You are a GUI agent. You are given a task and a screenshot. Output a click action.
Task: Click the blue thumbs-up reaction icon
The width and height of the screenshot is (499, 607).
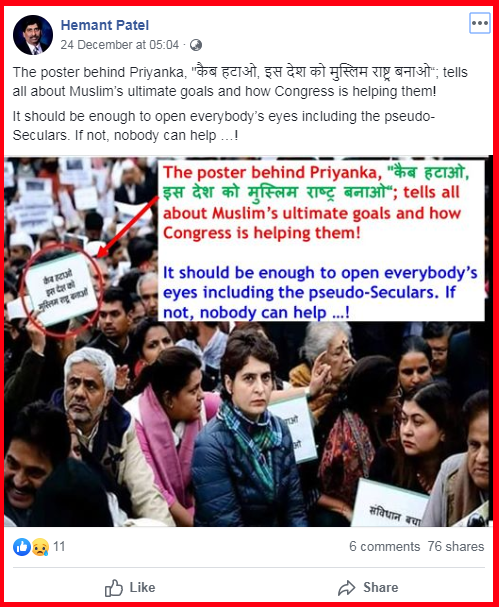tap(22, 547)
